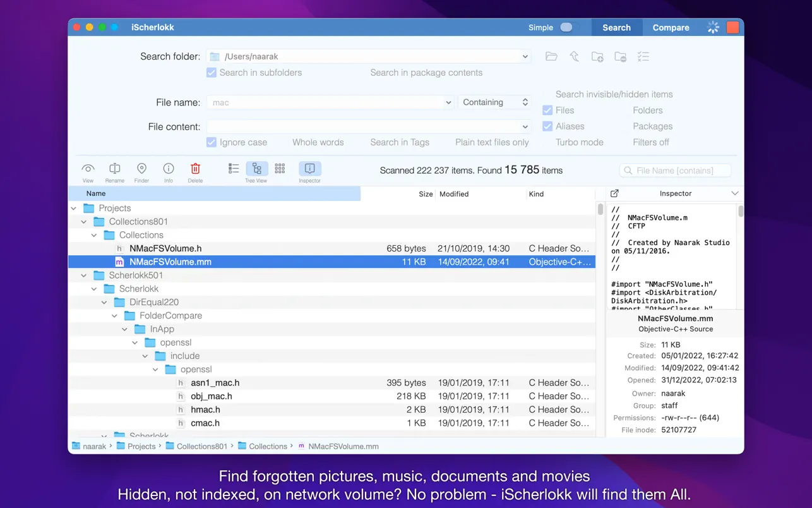Switch to grid icons view
The height and width of the screenshot is (508, 812).
tap(280, 169)
